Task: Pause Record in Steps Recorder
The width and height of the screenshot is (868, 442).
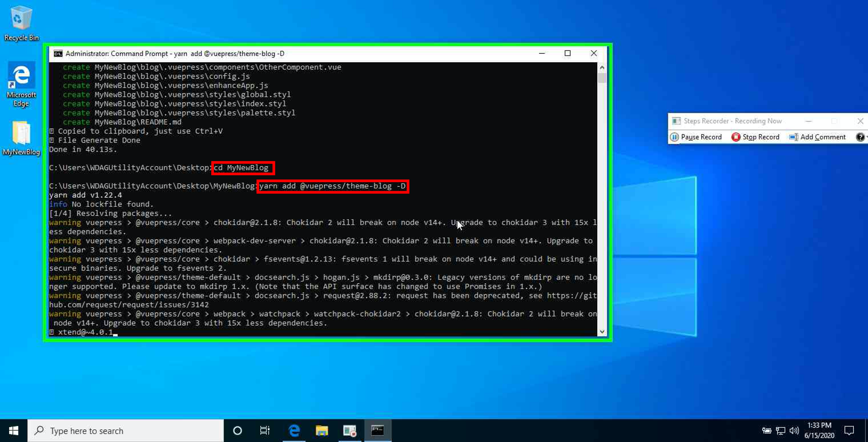Action: click(x=696, y=137)
